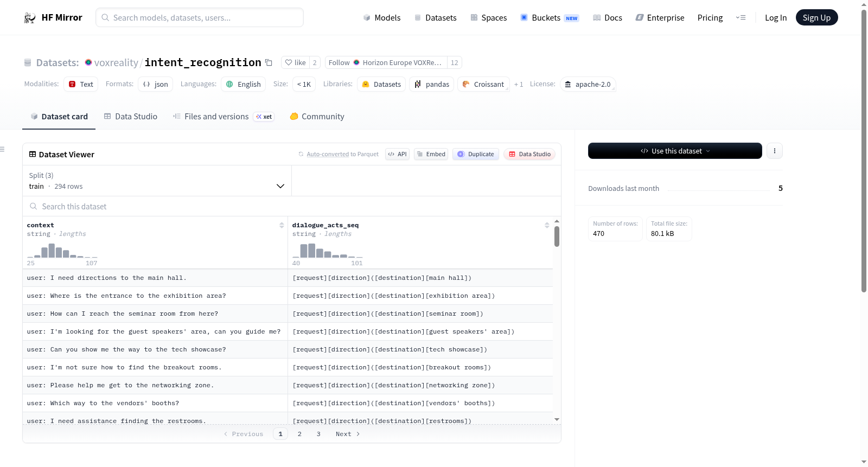
Task: Click the Sign Up button
Action: pos(816,17)
